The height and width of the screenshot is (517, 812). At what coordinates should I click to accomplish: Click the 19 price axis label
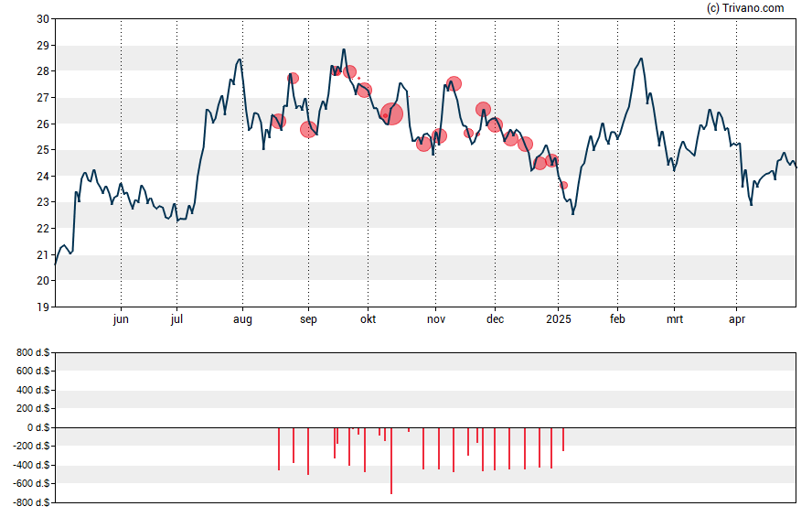click(x=43, y=307)
